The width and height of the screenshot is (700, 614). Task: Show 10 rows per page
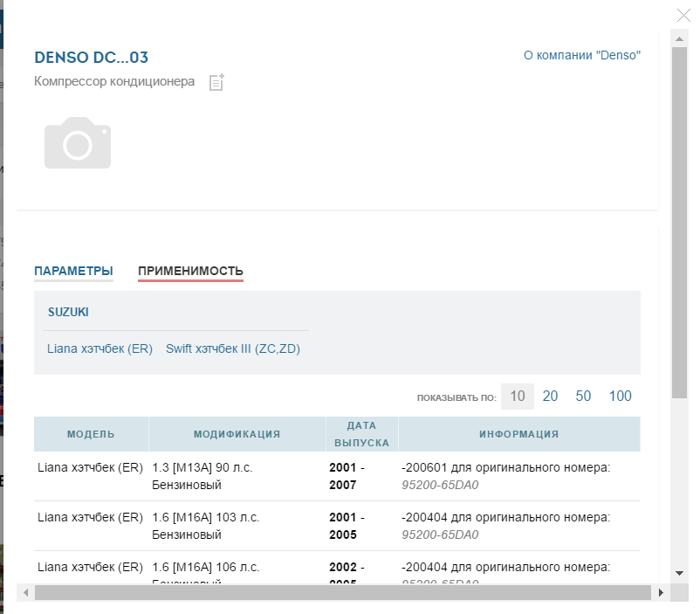pyautogui.click(x=517, y=397)
